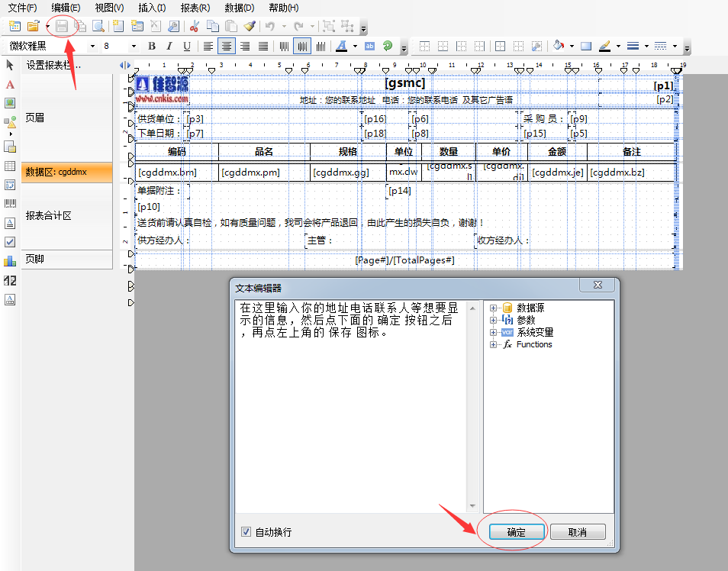Click the Save icon in the toolbar

point(62,27)
